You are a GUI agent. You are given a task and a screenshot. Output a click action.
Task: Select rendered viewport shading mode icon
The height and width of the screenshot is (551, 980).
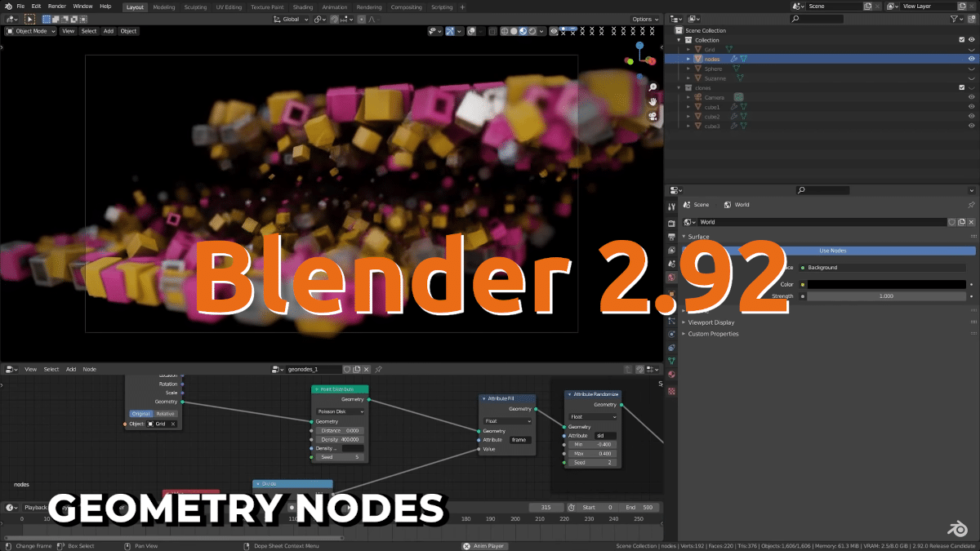pos(532,31)
